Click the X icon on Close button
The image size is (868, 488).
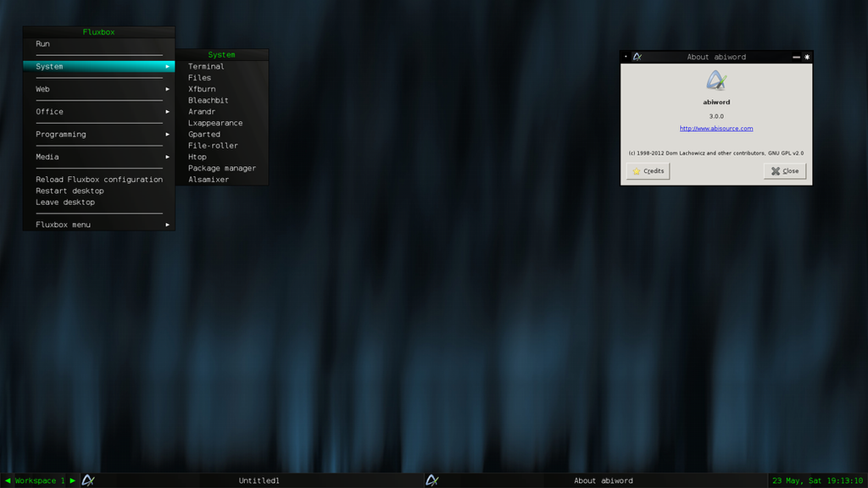point(776,171)
